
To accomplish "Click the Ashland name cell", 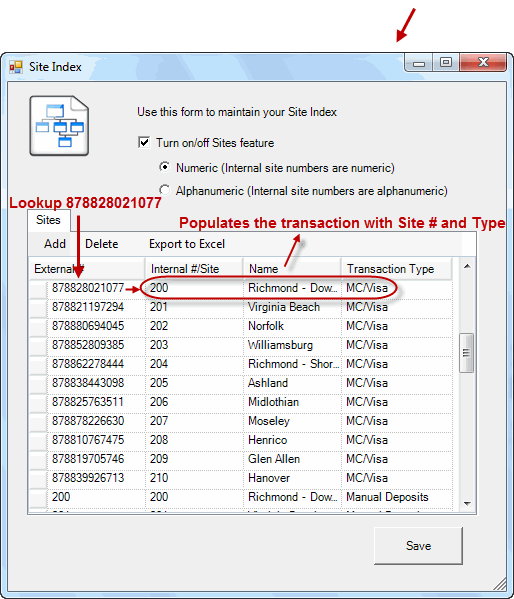I will [292, 385].
